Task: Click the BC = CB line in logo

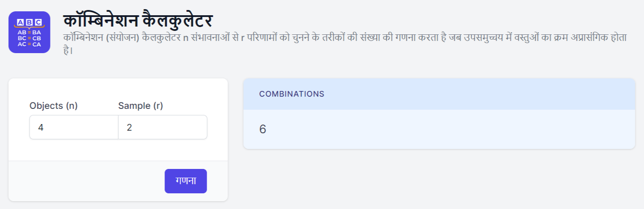Action: pos(29,38)
